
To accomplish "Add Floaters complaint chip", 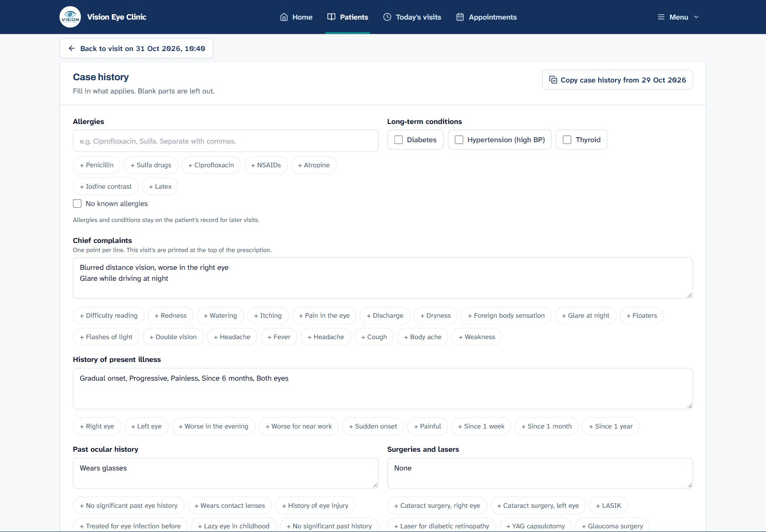I will pyautogui.click(x=642, y=315).
